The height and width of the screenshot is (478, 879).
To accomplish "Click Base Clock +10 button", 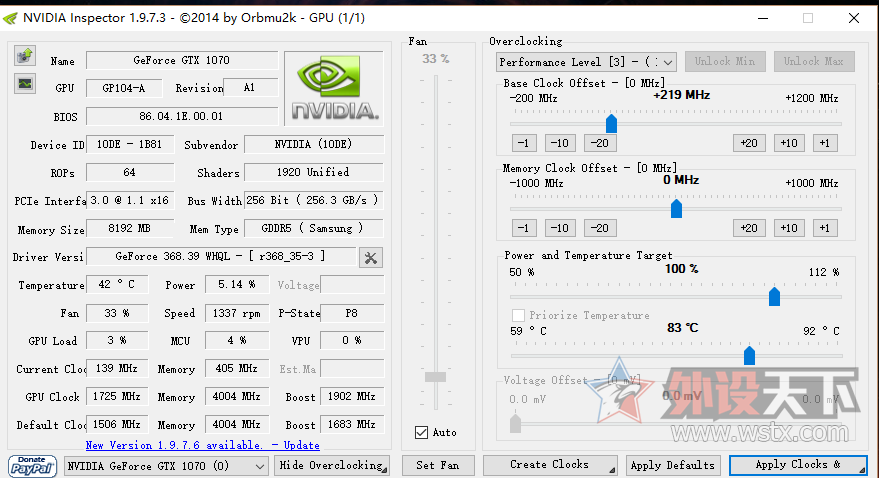I will coord(789,143).
